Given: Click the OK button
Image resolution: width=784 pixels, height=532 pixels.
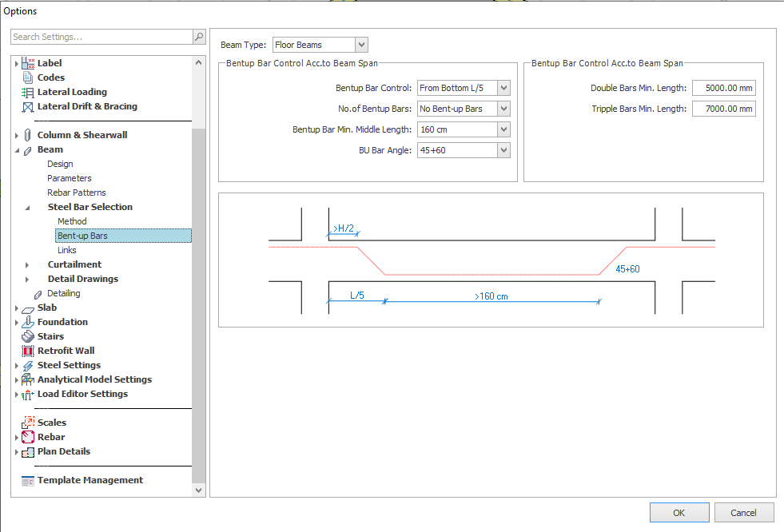Looking at the screenshot, I should point(679,513).
